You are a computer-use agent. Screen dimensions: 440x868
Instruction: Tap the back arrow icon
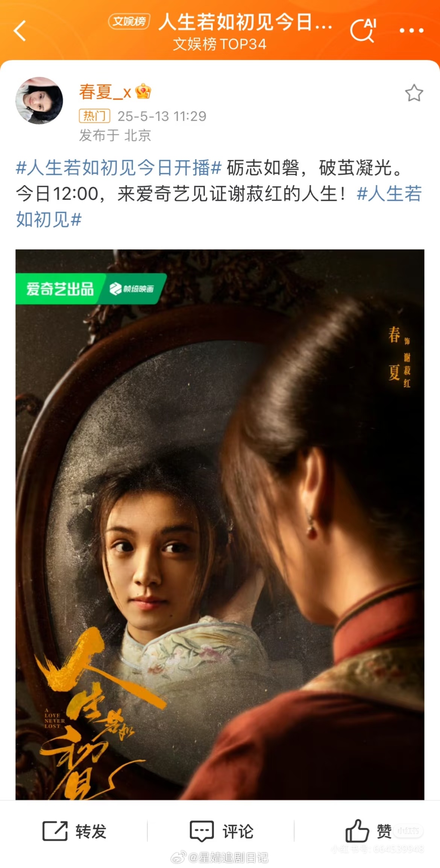(20, 31)
